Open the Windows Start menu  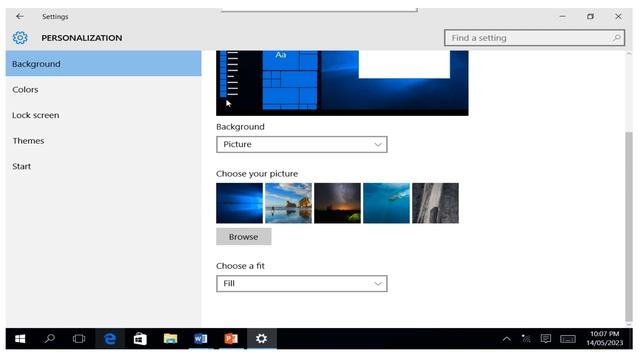click(20, 339)
